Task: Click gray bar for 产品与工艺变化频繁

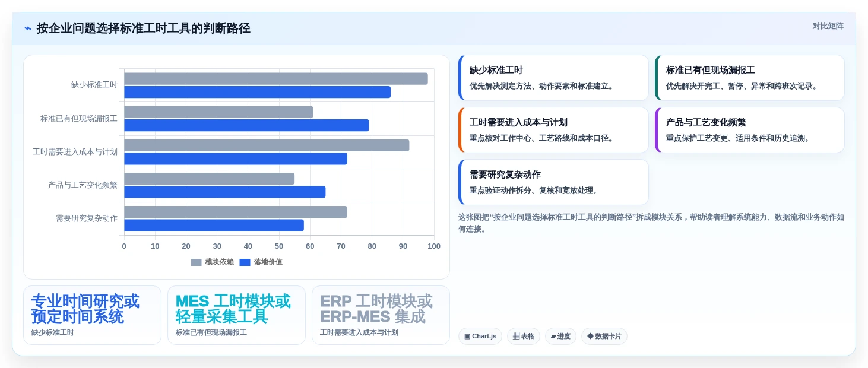Action: [209, 179]
